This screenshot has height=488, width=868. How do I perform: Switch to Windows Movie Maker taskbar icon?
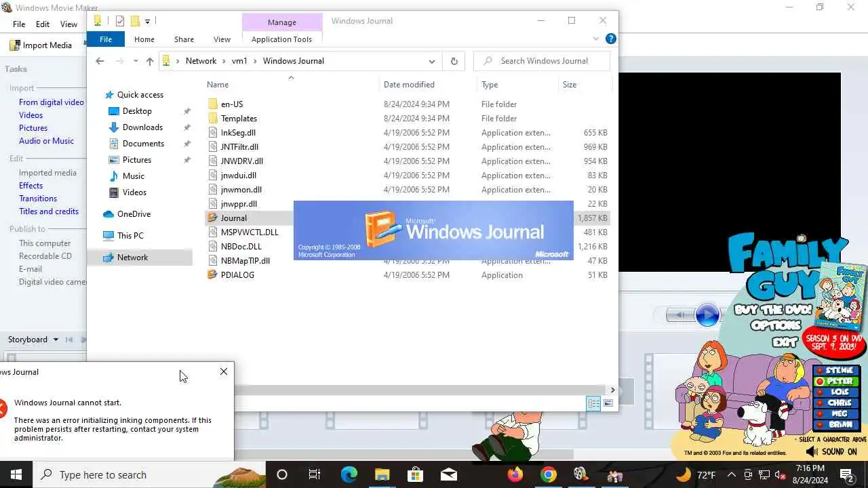coord(581,474)
